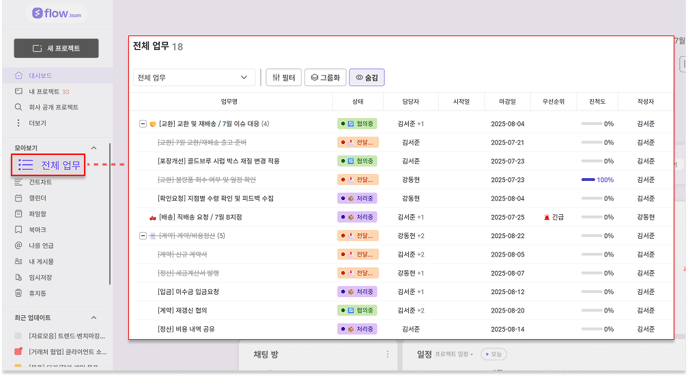Open status badge of [교환] 교환 및 재배송 row
Screen dimensions: 688x376
coord(357,124)
